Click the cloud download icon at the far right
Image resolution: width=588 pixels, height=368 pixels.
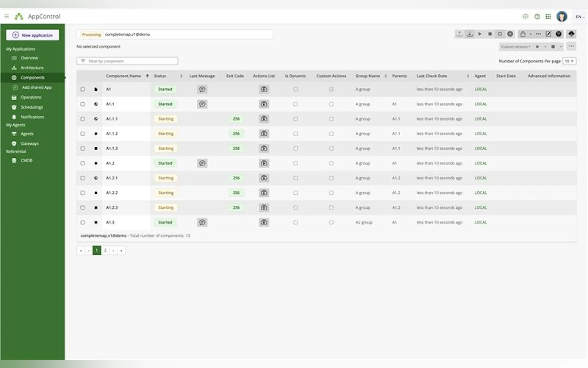571,34
